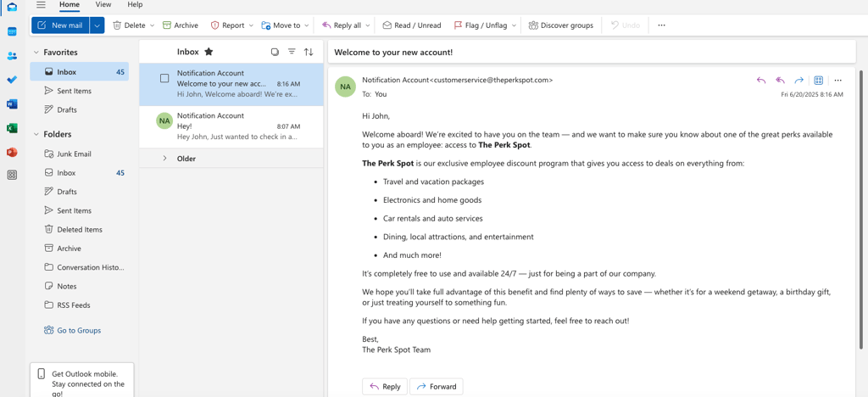
Task: Toggle the select-all messages icon
Action: (275, 52)
